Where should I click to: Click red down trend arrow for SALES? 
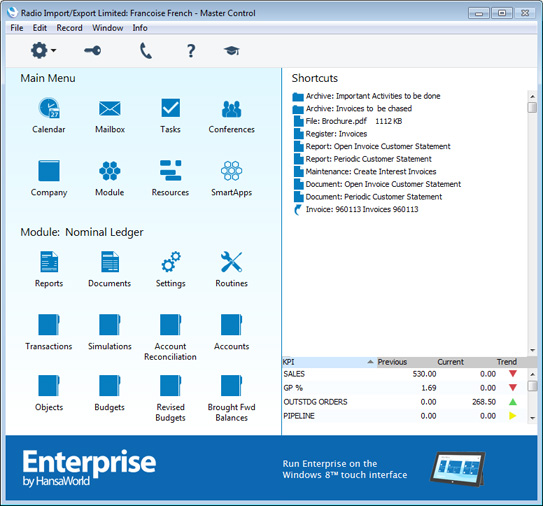tap(513, 374)
